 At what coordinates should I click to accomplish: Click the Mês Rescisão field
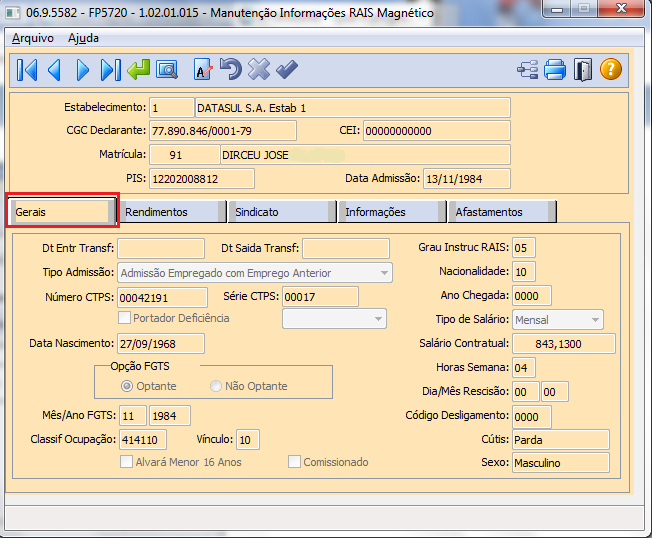point(555,392)
